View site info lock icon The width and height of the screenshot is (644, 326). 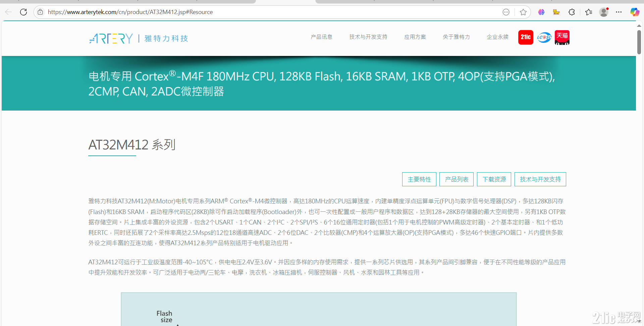(40, 12)
